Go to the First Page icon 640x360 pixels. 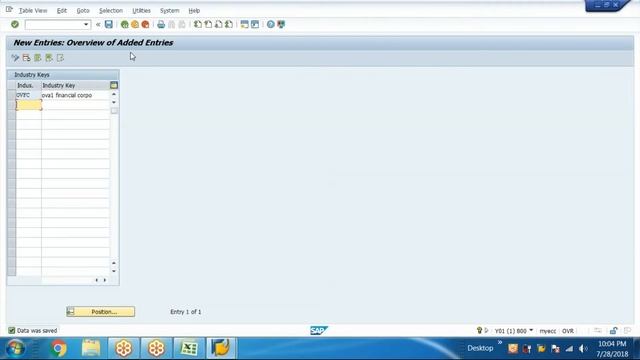[198, 24]
